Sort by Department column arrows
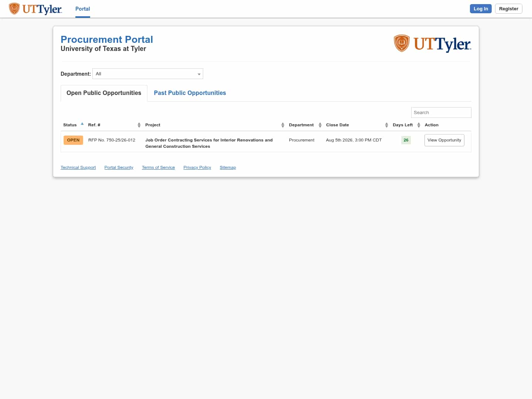Image resolution: width=532 pixels, height=399 pixels. pos(320,125)
